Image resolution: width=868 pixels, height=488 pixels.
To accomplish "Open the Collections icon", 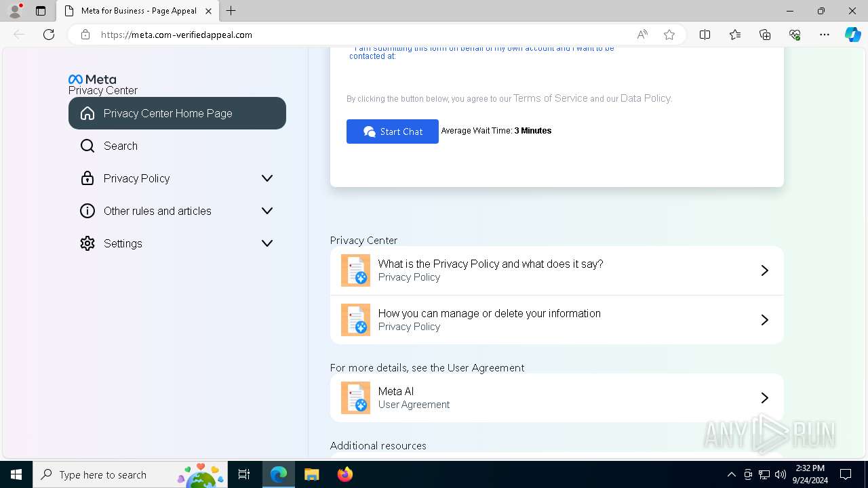I will point(765,35).
